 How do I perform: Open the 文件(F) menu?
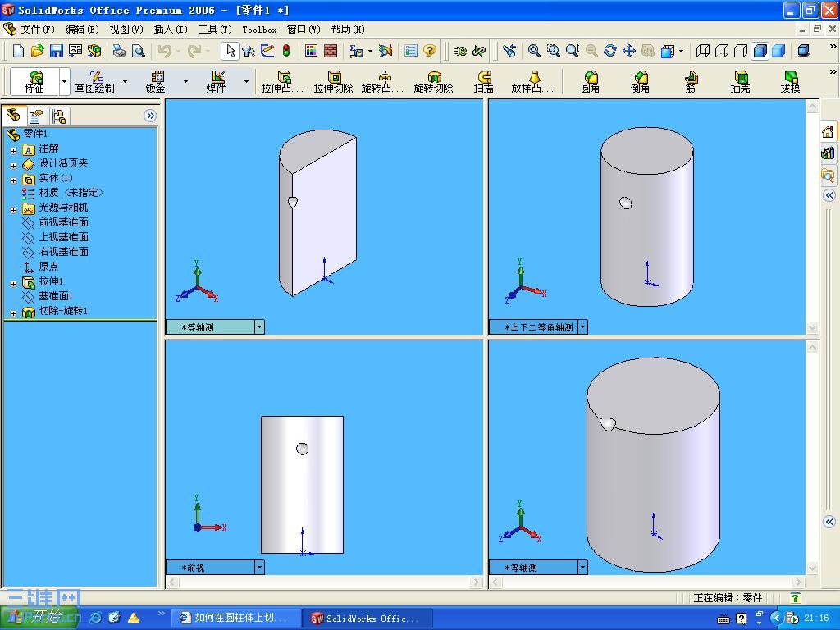38,30
